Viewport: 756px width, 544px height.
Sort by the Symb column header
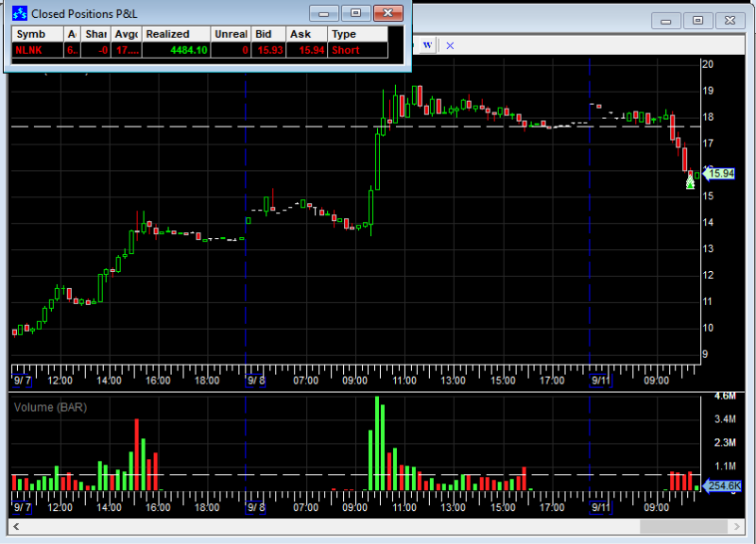point(37,34)
